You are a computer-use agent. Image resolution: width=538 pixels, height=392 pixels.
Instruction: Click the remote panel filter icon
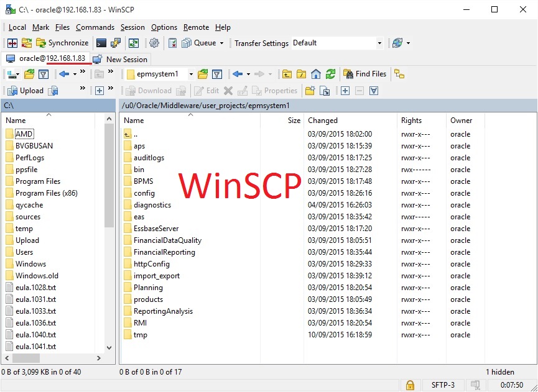[x=216, y=74]
